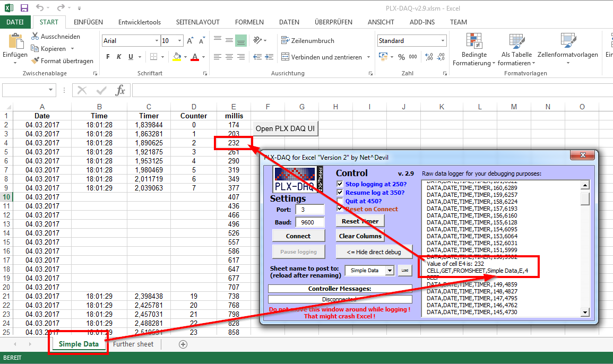Screen dimensions: 613x364
Task: Switch to DATEN ribbon tab
Action: (x=289, y=22)
